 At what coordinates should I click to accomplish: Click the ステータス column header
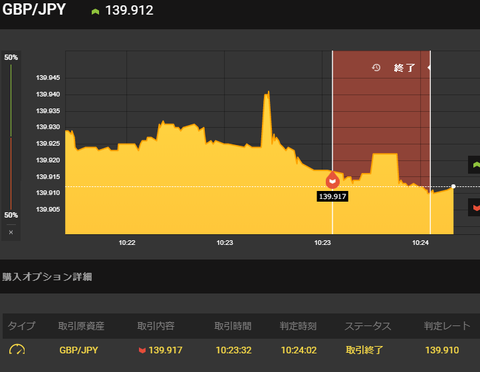[368, 326]
